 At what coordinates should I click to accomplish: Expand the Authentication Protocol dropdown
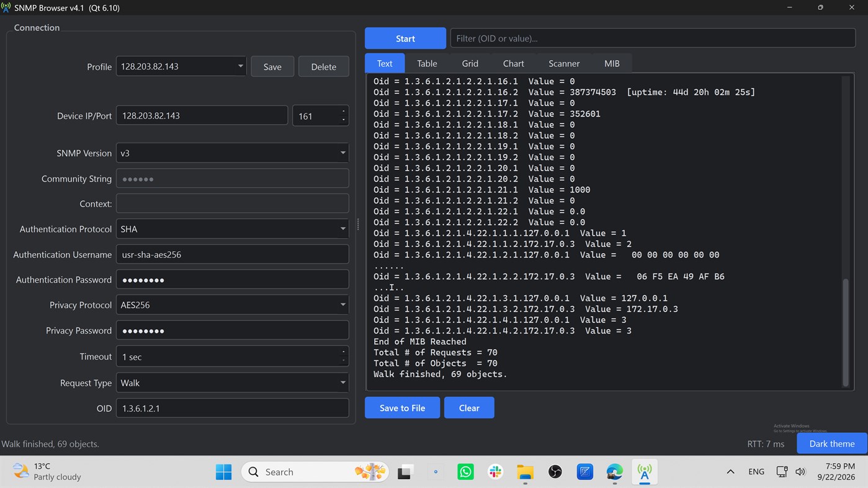point(232,229)
